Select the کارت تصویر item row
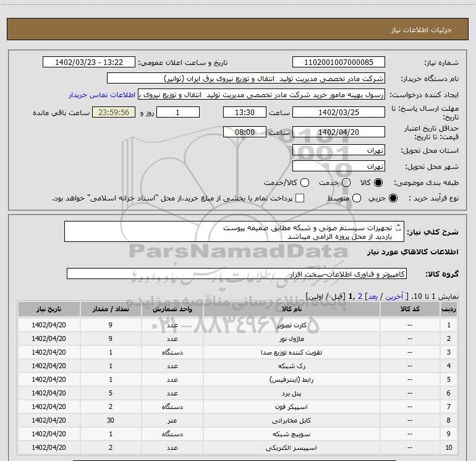476x461 pixels. (237, 325)
